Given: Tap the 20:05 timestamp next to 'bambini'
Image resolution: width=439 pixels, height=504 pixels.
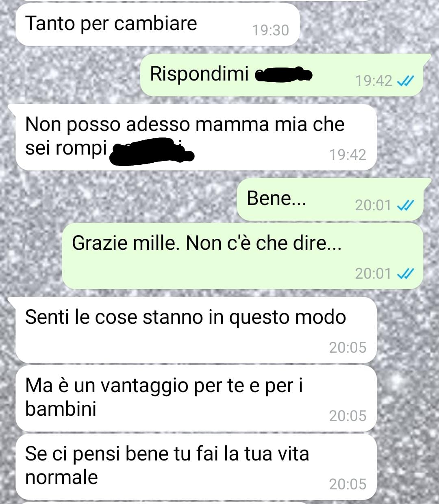Looking at the screenshot, I should click(x=348, y=416).
